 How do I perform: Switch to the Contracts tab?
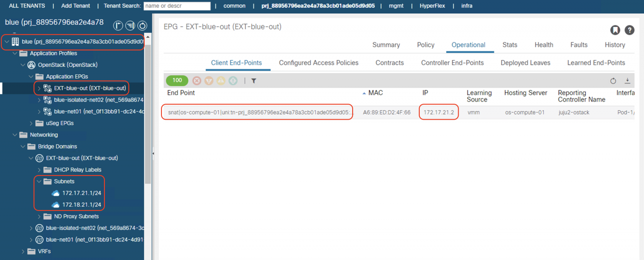[x=389, y=62]
